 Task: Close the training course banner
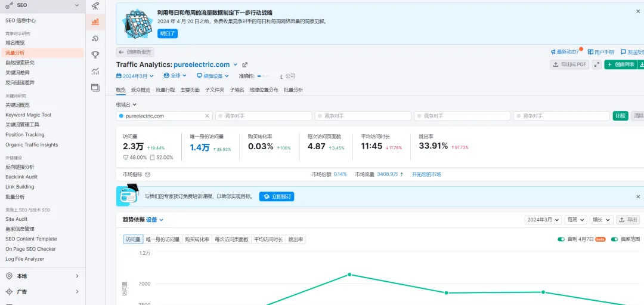(x=638, y=197)
